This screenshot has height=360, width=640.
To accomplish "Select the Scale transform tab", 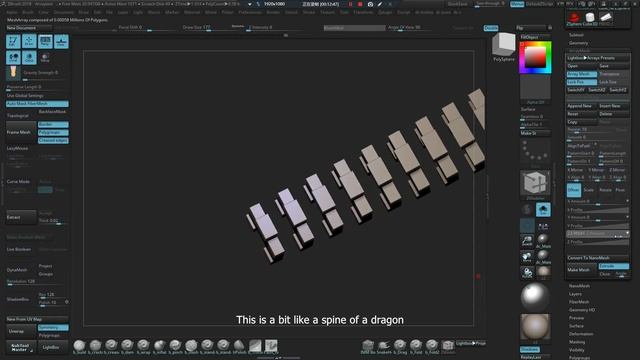I will tap(589, 190).
